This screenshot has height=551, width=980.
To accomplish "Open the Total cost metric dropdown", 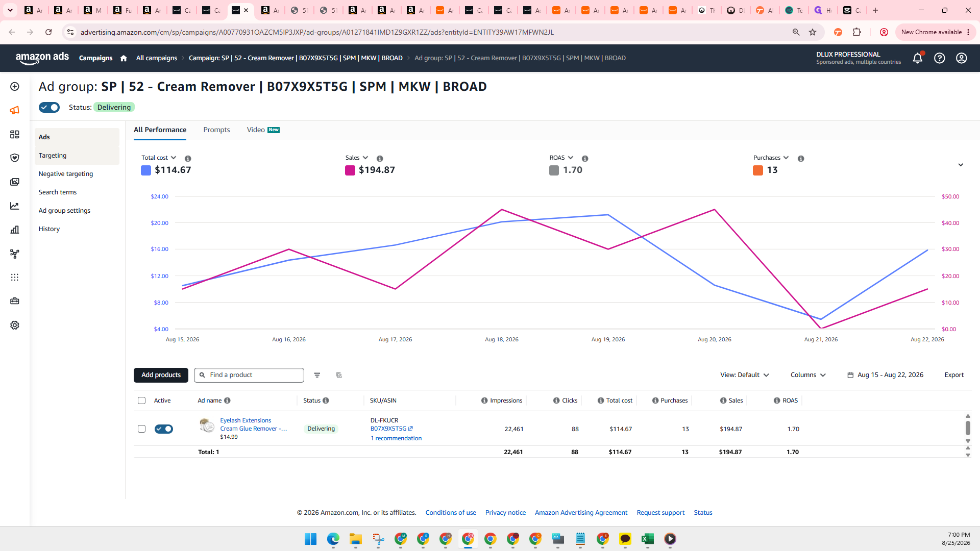I will pyautogui.click(x=159, y=158).
